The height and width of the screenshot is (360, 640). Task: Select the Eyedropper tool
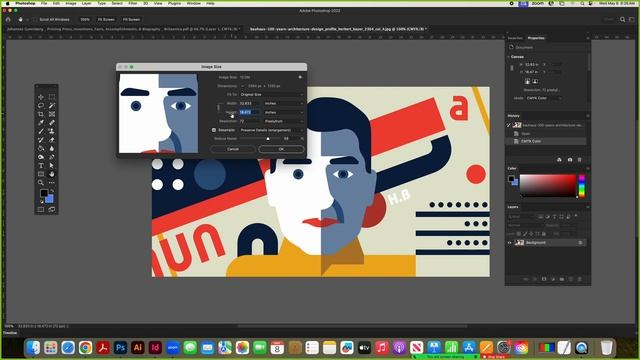tap(41, 122)
